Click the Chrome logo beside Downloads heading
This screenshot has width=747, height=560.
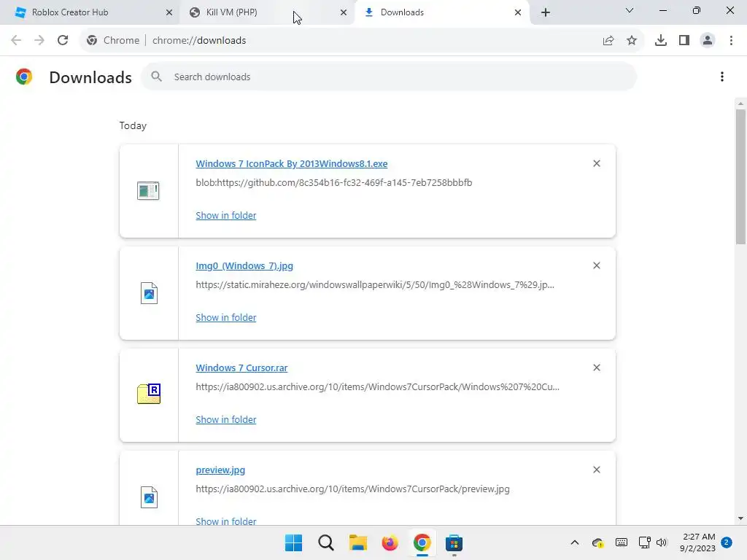[24, 77]
